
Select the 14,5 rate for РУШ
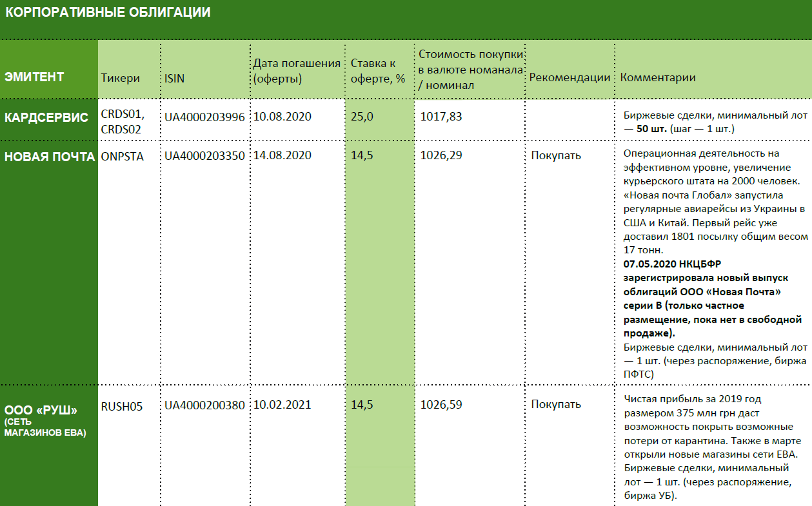point(362,405)
